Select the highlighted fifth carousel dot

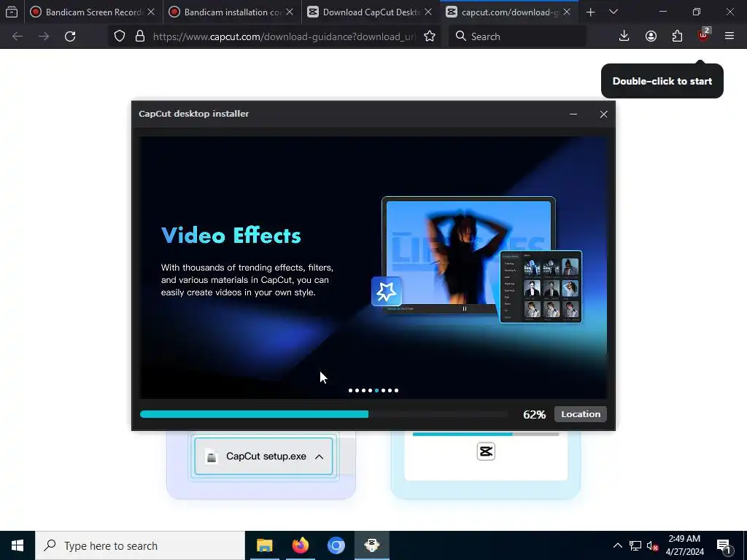pyautogui.click(x=377, y=391)
